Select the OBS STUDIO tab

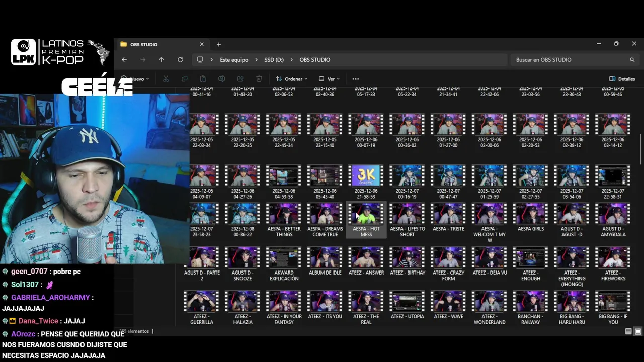pos(161,44)
